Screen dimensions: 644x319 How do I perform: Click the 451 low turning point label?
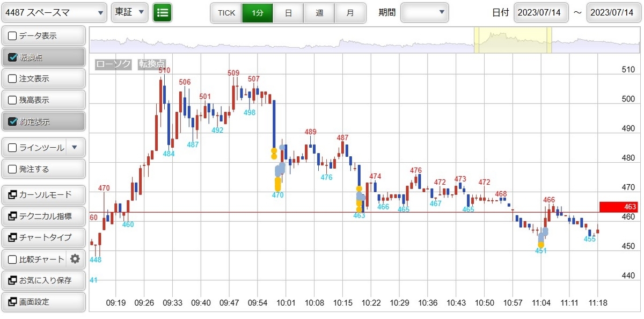541,250
